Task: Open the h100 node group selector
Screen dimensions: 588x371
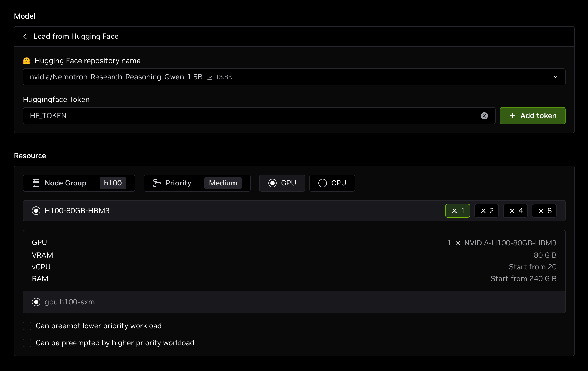Action: [x=113, y=183]
